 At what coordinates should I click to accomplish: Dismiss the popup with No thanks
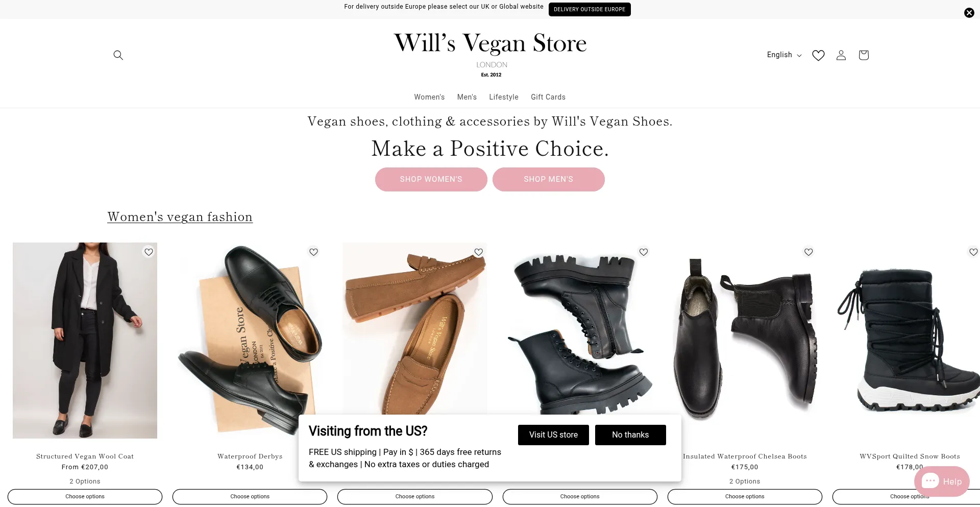click(x=630, y=435)
